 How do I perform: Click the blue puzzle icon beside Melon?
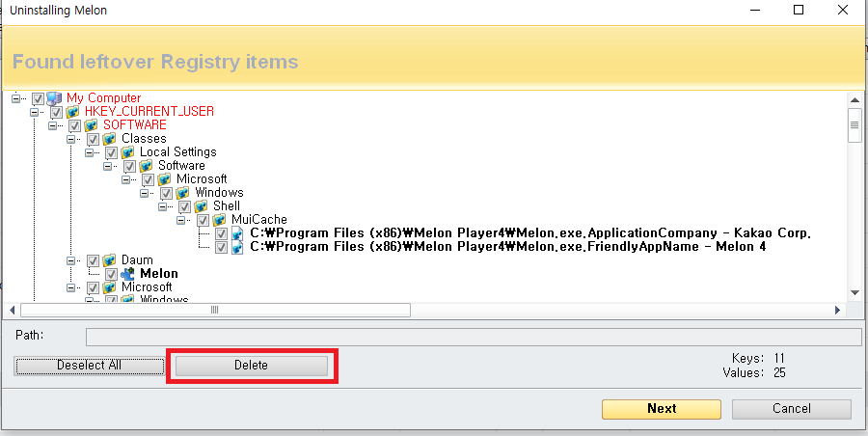coord(127,274)
